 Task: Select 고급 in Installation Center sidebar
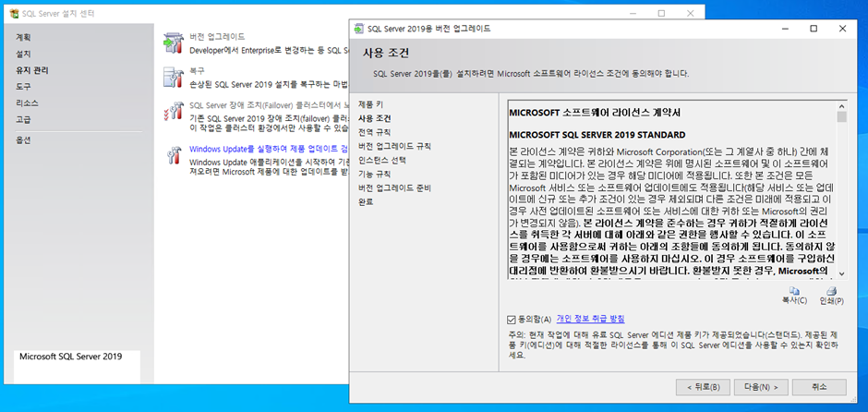[23, 120]
